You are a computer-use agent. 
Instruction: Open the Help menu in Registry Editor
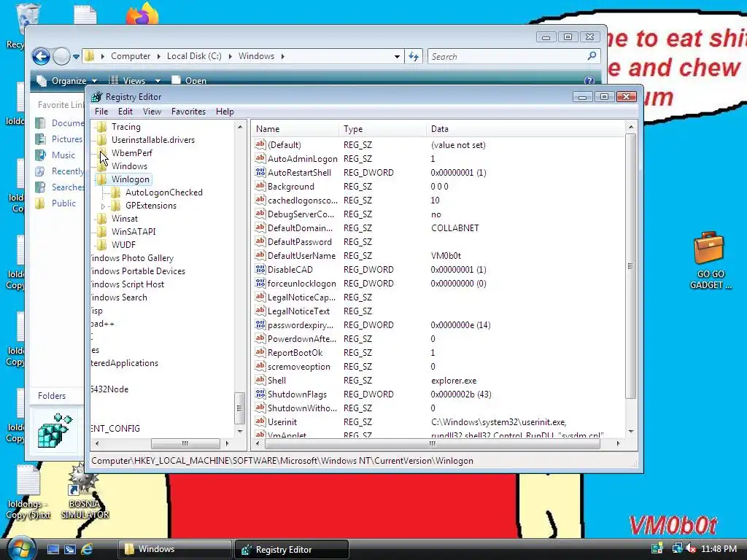[x=225, y=112]
